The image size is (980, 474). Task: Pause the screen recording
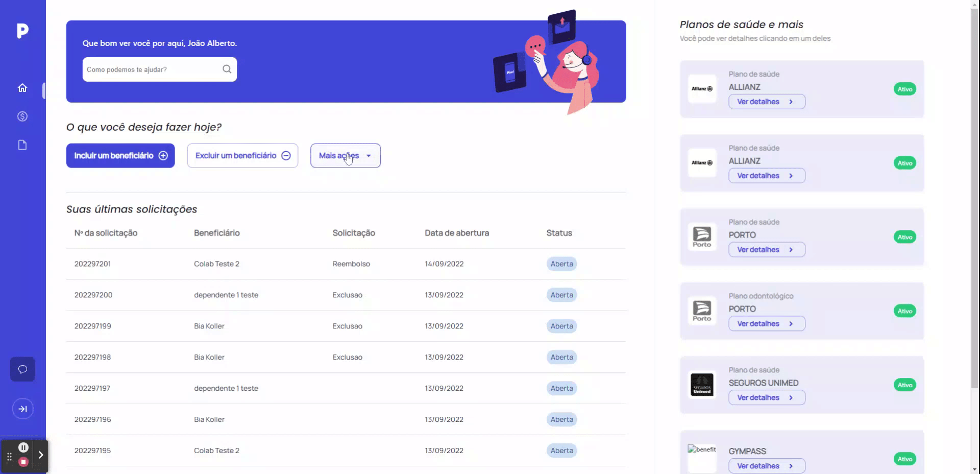[x=23, y=447]
